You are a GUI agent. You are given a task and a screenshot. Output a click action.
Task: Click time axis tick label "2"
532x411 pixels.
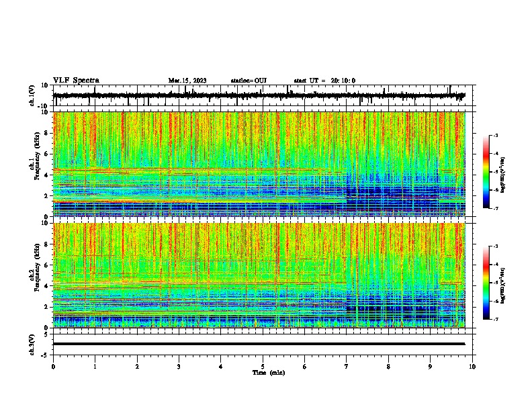click(137, 367)
